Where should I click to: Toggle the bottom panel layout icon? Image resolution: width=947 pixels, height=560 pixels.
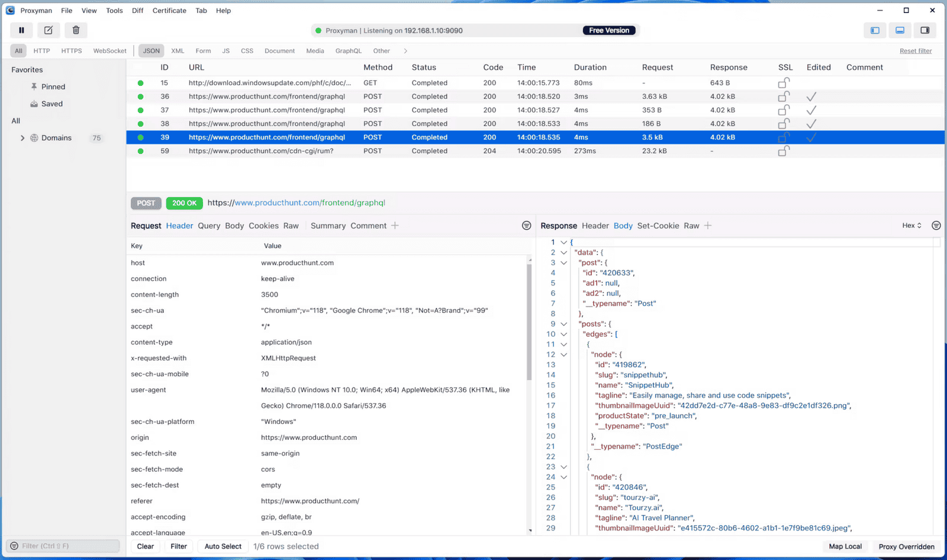900,30
